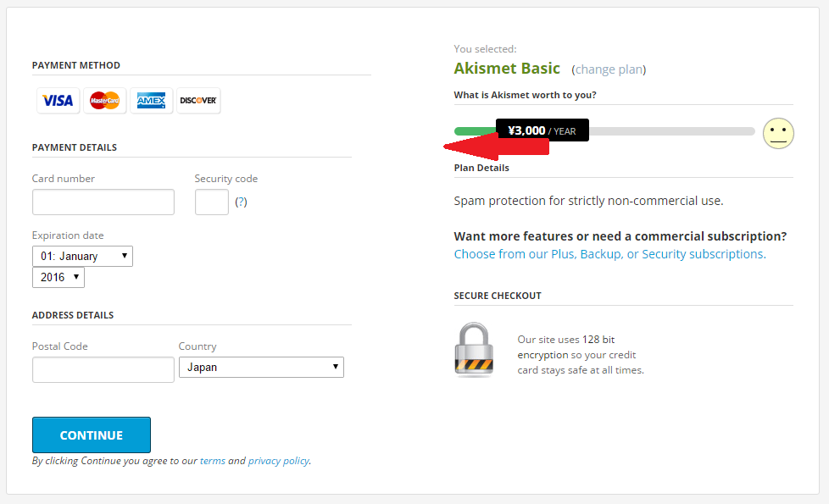Click the Continue button

pos(91,435)
